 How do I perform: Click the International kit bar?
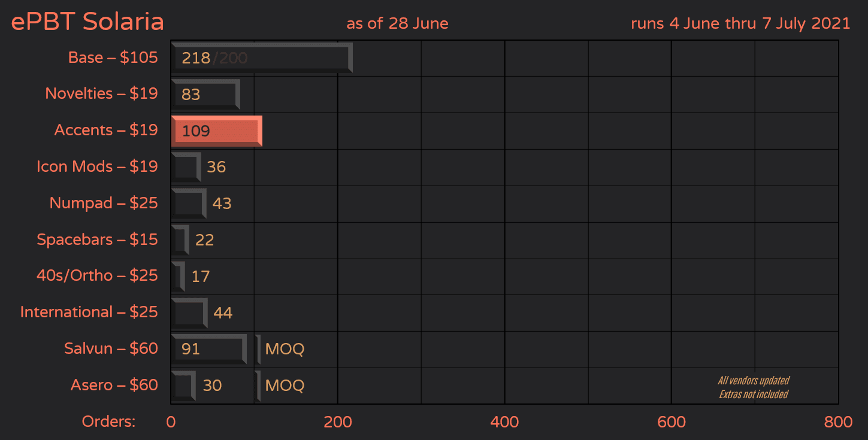(x=188, y=312)
